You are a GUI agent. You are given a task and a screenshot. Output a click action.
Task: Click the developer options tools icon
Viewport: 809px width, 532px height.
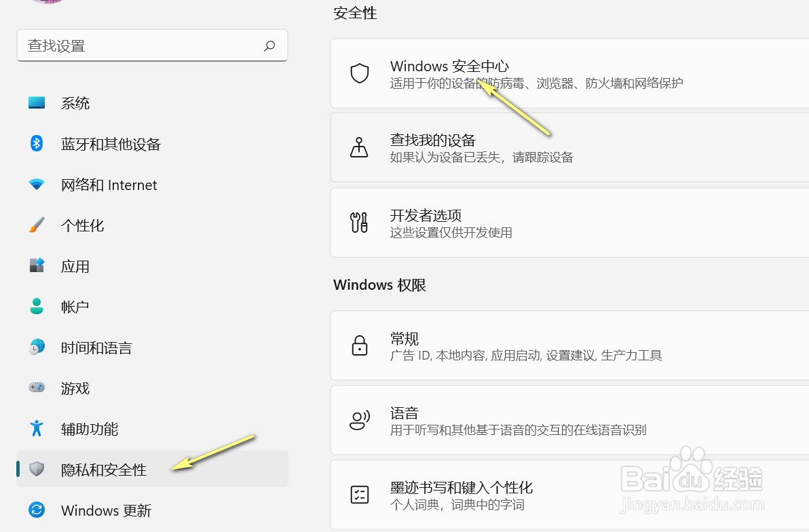pyautogui.click(x=359, y=223)
